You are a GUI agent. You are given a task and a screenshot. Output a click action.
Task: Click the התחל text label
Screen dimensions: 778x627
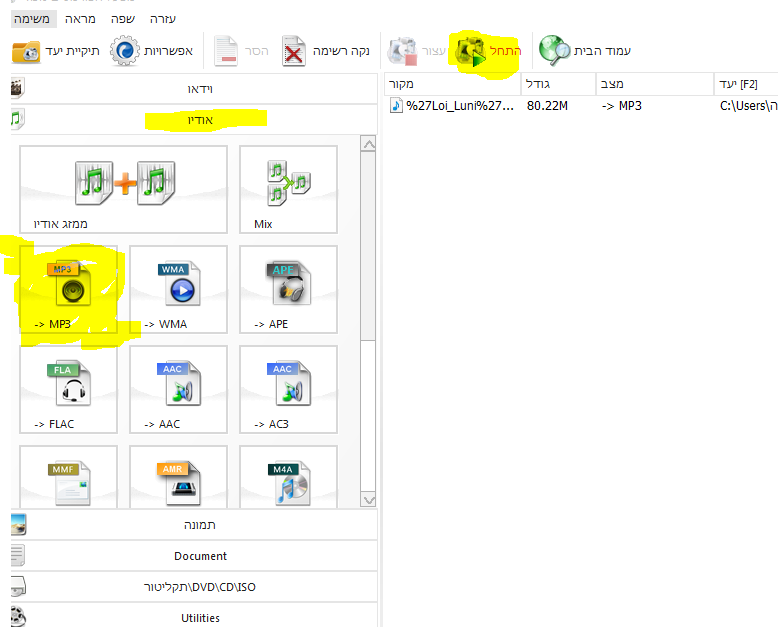pyautogui.click(x=506, y=51)
